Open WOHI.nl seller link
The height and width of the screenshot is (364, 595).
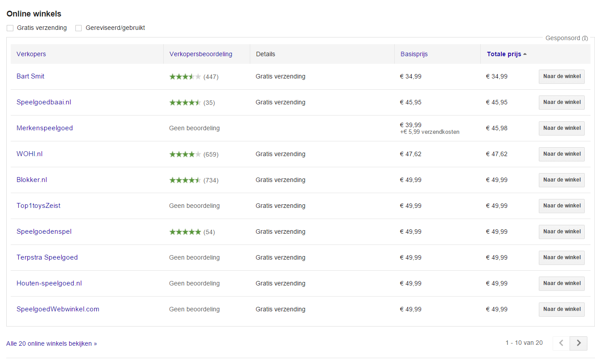29,154
